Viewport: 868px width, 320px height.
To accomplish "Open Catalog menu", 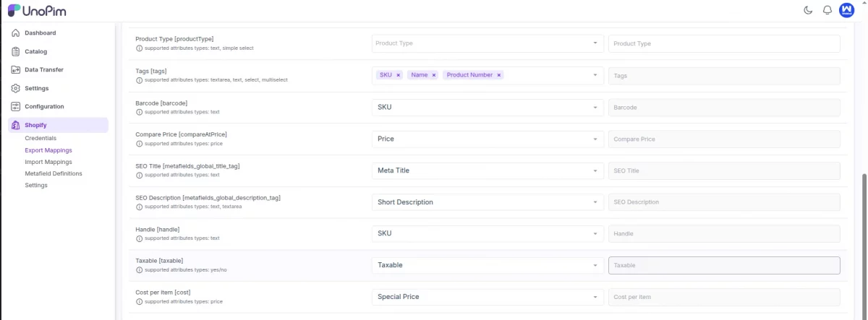I will pyautogui.click(x=57, y=51).
